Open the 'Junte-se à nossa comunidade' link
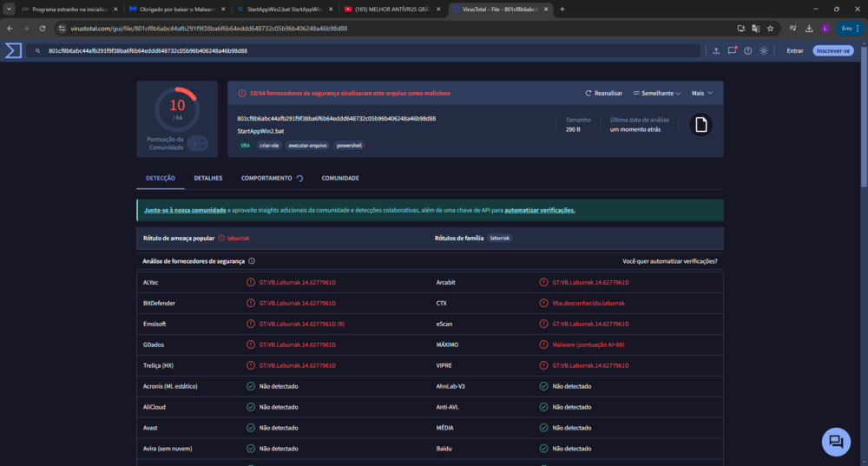868x466 pixels. [185, 210]
